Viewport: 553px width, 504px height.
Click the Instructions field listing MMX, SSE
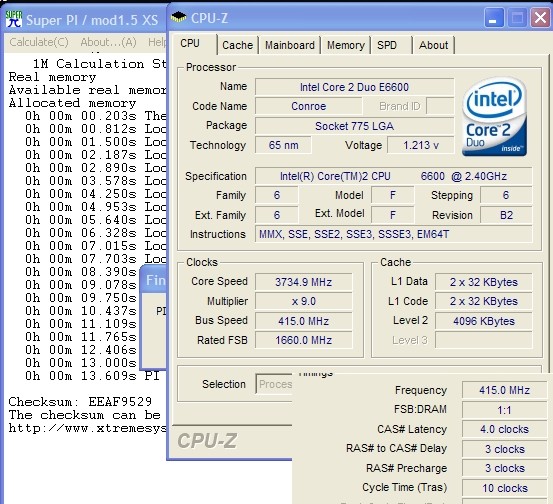pyautogui.click(x=393, y=234)
